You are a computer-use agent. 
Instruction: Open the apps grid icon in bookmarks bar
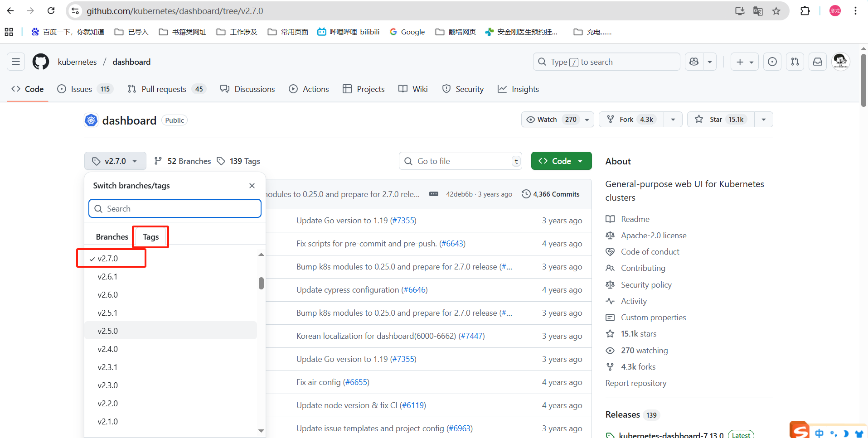pos(9,32)
